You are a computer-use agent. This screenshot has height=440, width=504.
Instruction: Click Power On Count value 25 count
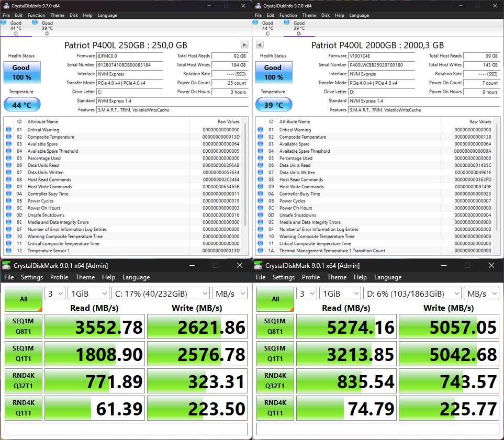230,83
